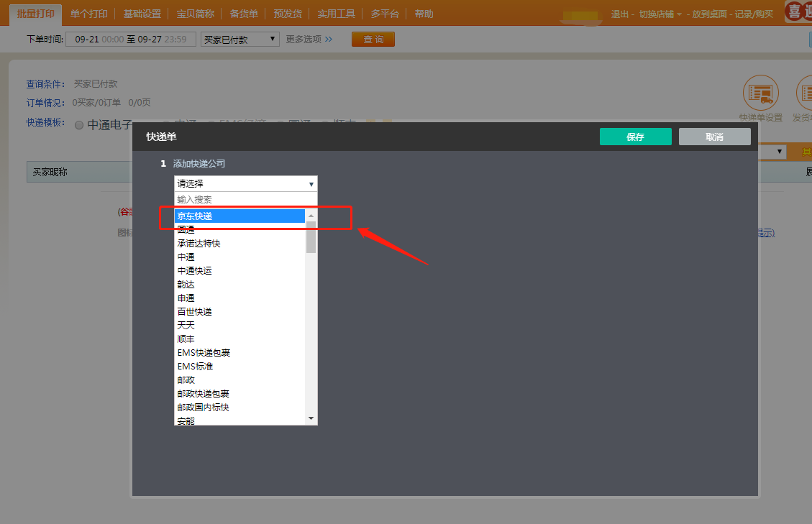Click the 买家昵称 column header
Screen dimensions: 812x524
click(50, 172)
